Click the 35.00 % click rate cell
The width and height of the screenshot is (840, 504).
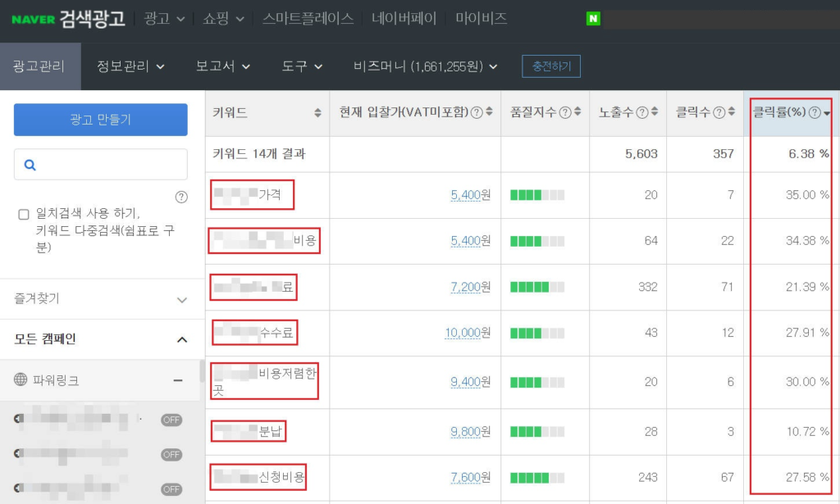coord(807,195)
